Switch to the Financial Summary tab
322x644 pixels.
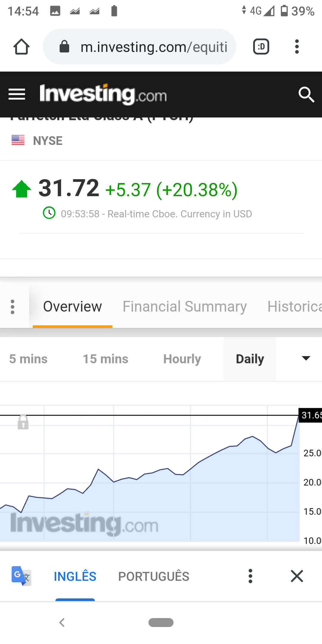(x=185, y=307)
